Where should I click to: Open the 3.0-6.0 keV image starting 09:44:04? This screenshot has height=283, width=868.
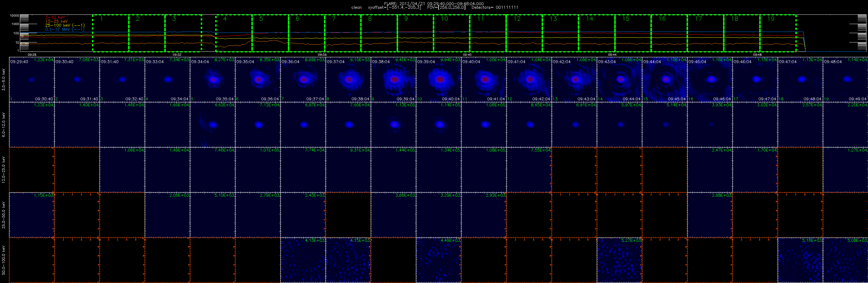[x=665, y=79]
